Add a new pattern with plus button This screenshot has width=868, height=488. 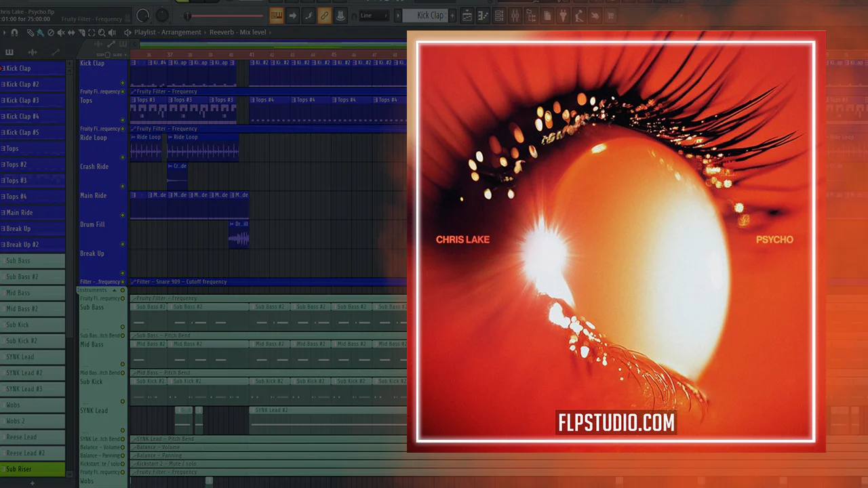coord(451,16)
